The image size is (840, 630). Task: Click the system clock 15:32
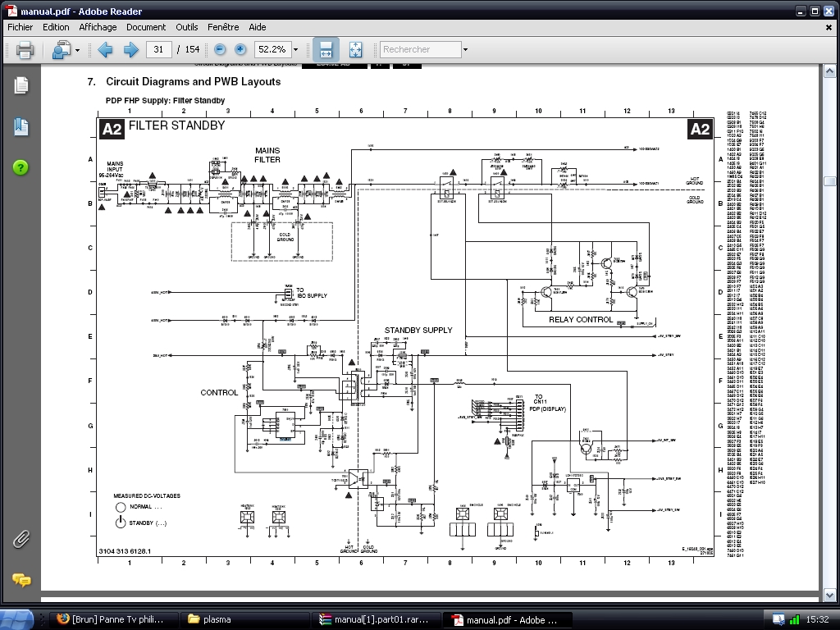816,620
